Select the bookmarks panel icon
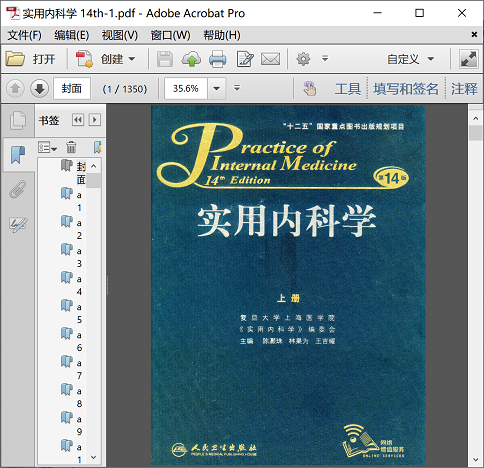This screenshot has width=484, height=468. [x=18, y=155]
